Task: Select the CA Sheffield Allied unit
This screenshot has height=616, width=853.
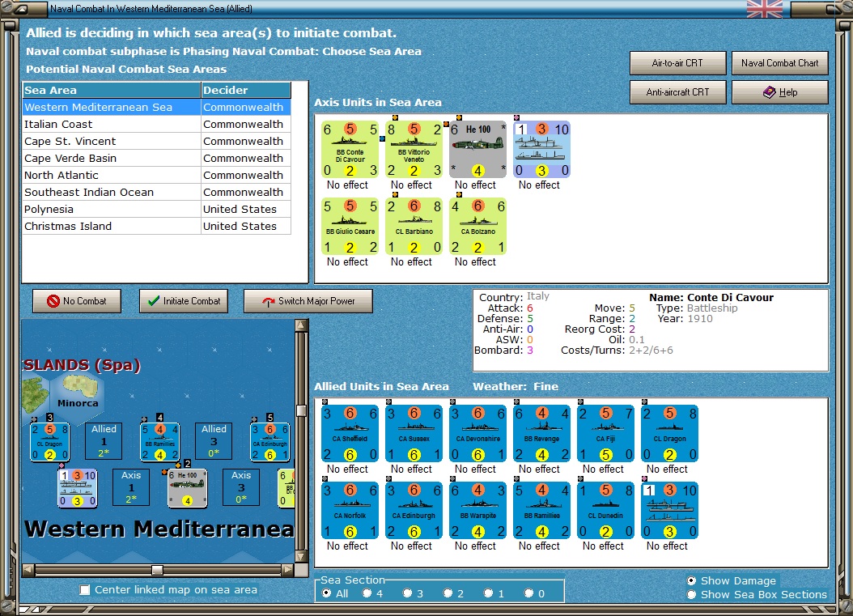Action: pyautogui.click(x=350, y=434)
